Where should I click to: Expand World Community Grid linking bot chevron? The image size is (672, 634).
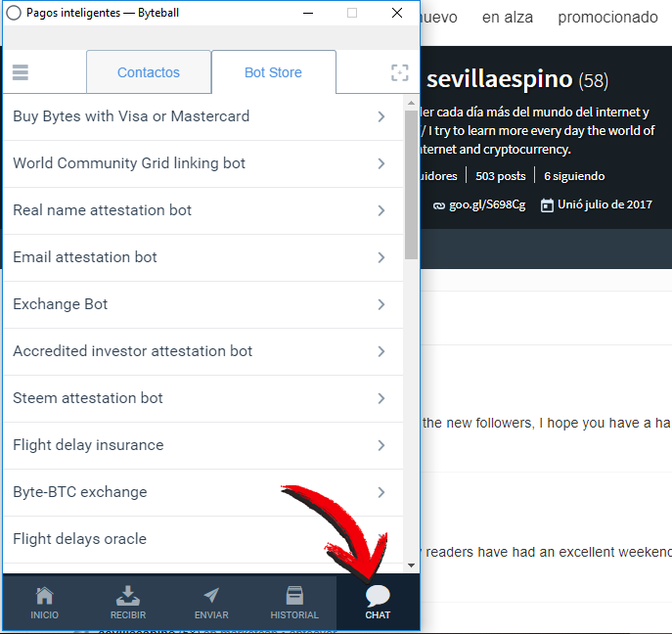[x=381, y=163]
